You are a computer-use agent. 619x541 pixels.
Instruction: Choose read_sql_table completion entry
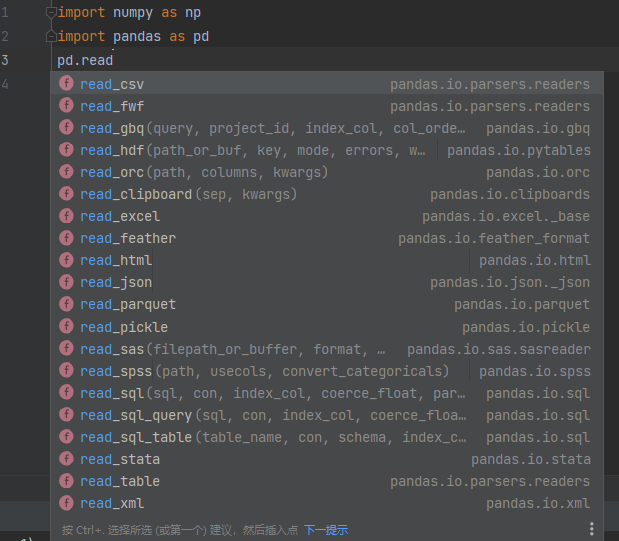click(x=327, y=437)
